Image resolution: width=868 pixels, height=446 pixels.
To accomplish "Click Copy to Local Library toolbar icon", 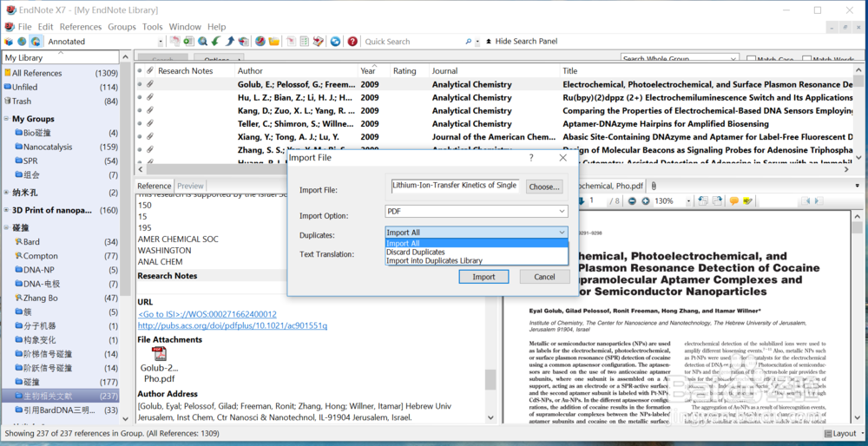I will [x=175, y=42].
